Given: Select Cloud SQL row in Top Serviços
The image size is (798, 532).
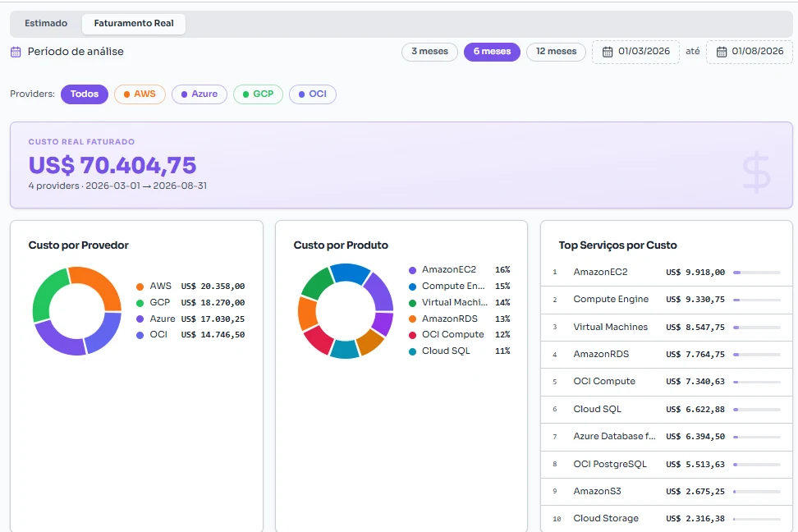Looking at the screenshot, I should [x=666, y=410].
